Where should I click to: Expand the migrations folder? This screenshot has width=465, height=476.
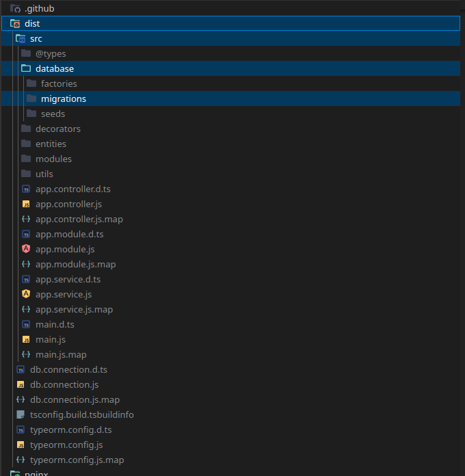230,98
